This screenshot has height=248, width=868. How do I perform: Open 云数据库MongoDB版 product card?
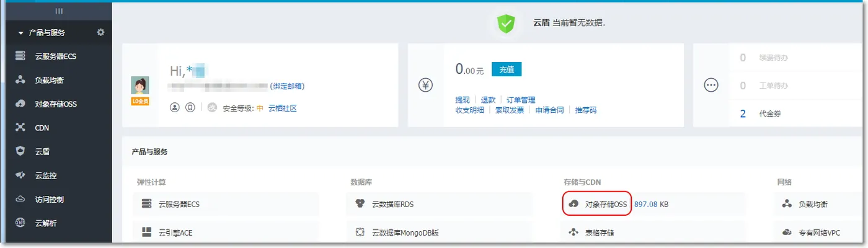(440, 233)
